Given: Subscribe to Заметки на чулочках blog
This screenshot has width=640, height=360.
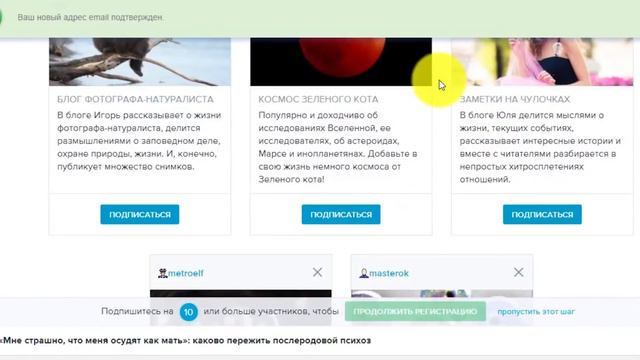Looking at the screenshot, I should click(542, 214).
